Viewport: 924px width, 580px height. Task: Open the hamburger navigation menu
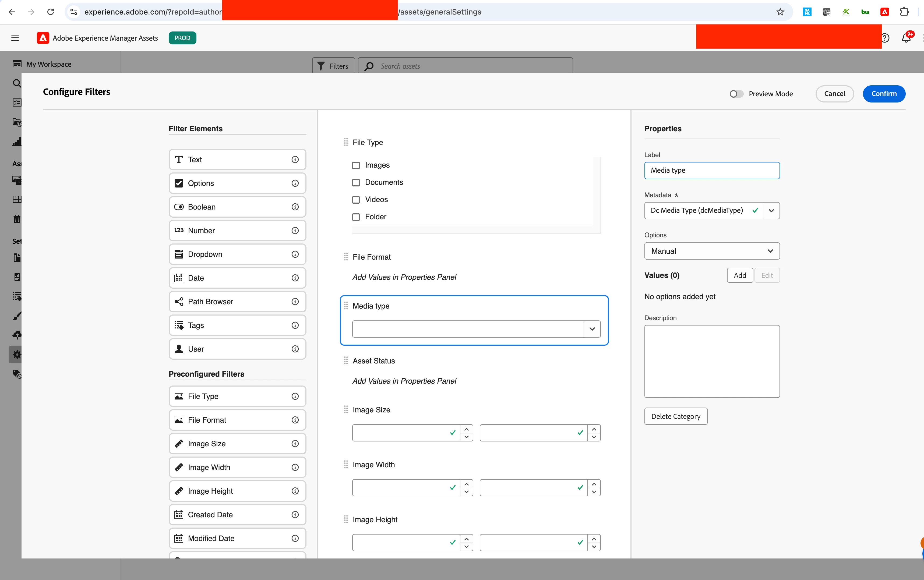point(15,38)
